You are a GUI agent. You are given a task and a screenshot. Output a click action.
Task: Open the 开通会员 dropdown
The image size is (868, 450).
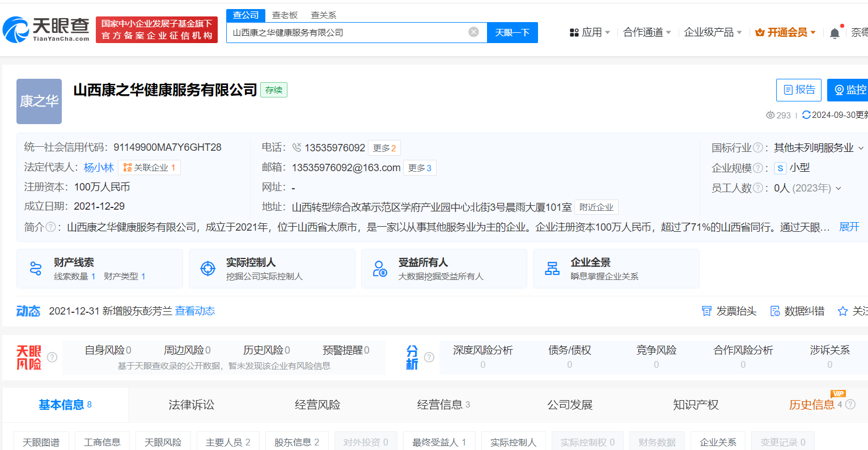pyautogui.click(x=786, y=33)
